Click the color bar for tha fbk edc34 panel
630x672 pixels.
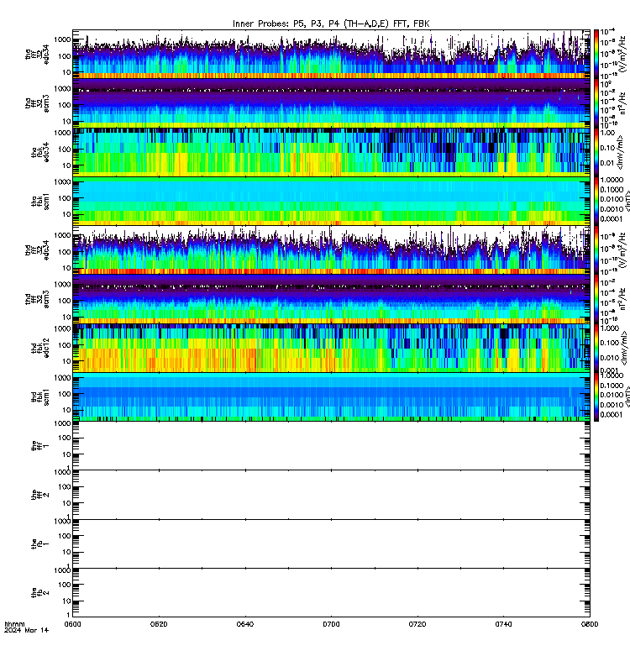click(x=596, y=153)
